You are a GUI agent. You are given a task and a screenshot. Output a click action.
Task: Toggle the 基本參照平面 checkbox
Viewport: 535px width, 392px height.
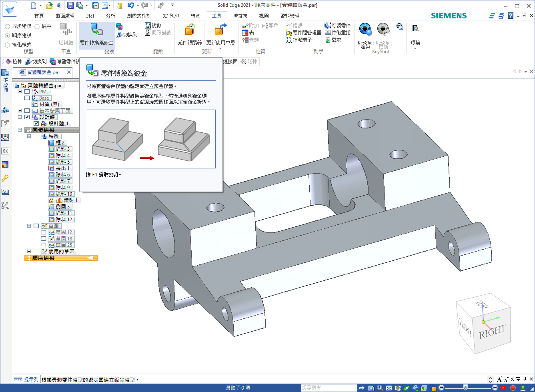coord(27,111)
